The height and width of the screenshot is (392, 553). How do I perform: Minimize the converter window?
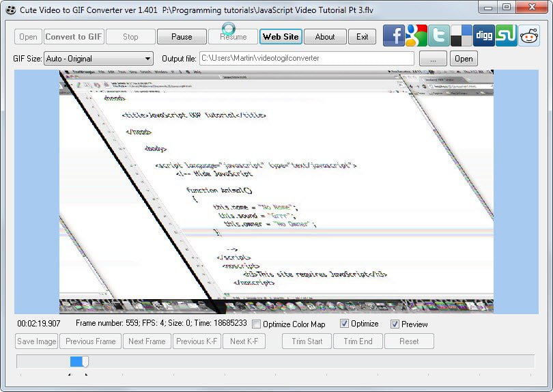[488, 8]
